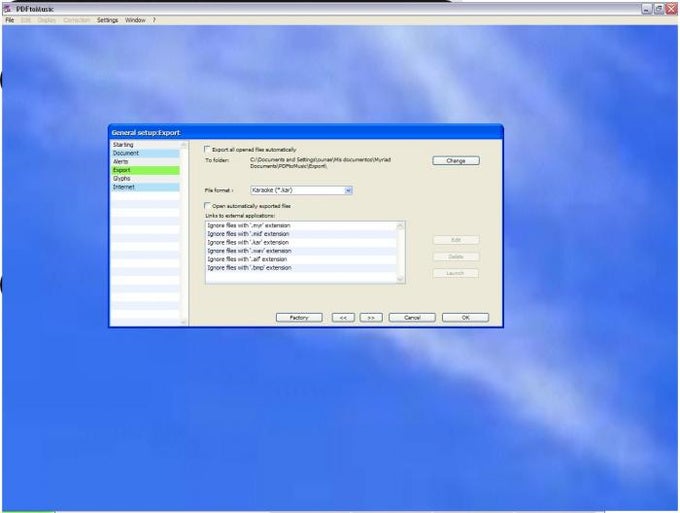
Task: Select the Glyphs category in setup list
Action: pos(145,178)
